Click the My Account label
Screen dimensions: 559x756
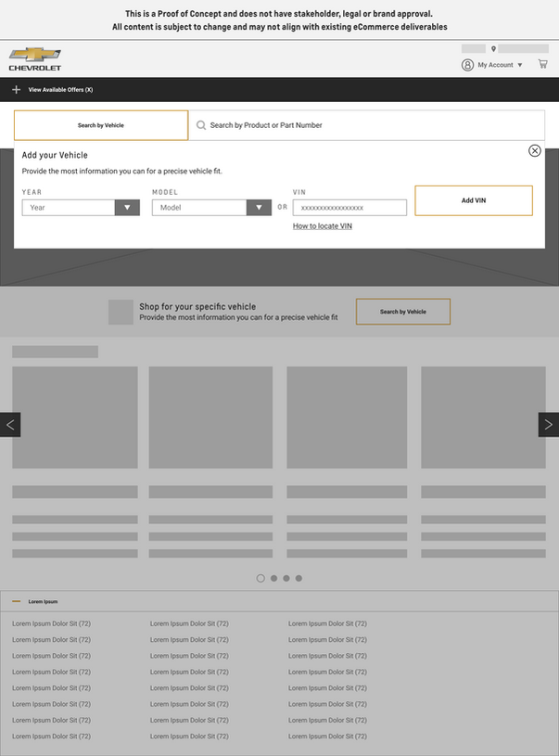click(x=495, y=65)
